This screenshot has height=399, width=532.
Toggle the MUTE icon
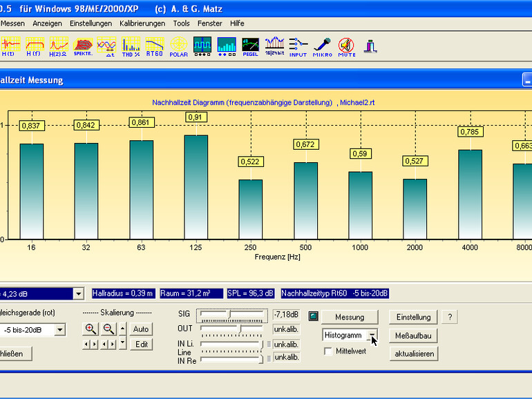346,46
